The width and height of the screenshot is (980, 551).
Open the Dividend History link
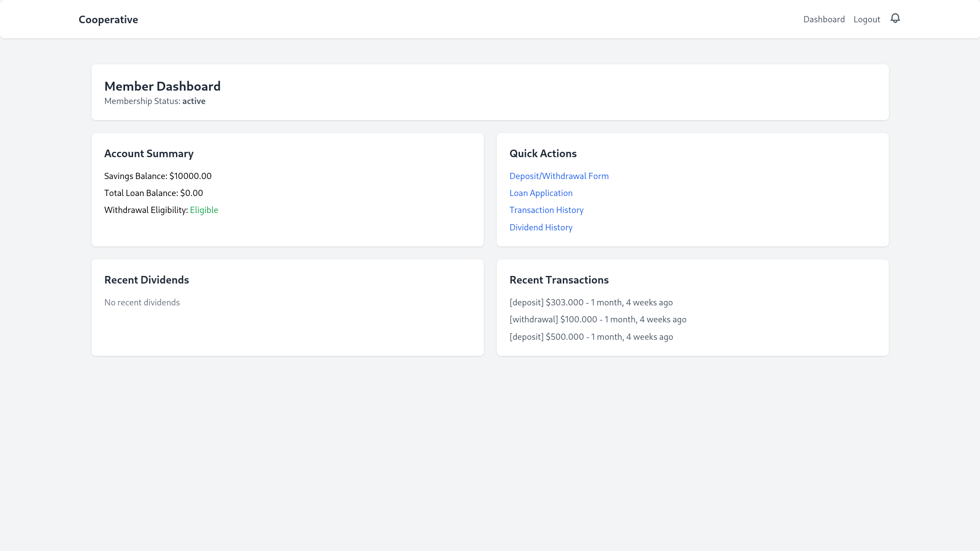540,227
